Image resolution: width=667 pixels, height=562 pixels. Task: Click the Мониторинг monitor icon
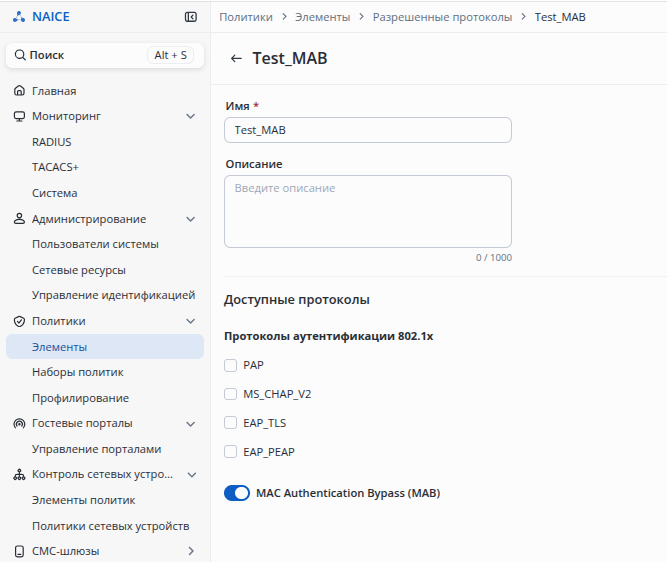click(x=19, y=116)
